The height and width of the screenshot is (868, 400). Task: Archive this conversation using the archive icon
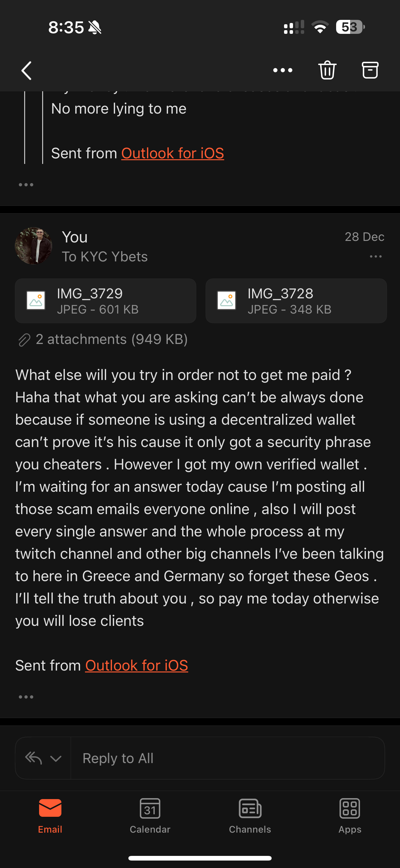pos(370,70)
